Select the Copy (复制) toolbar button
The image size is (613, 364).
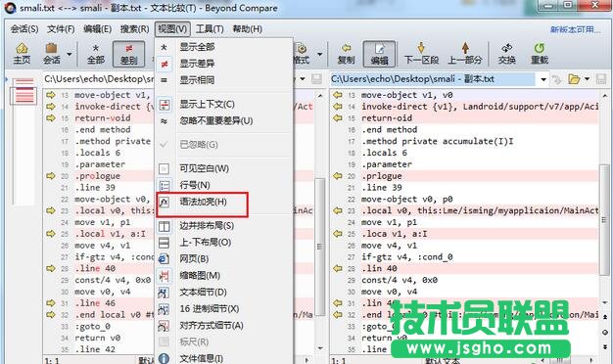(x=346, y=54)
